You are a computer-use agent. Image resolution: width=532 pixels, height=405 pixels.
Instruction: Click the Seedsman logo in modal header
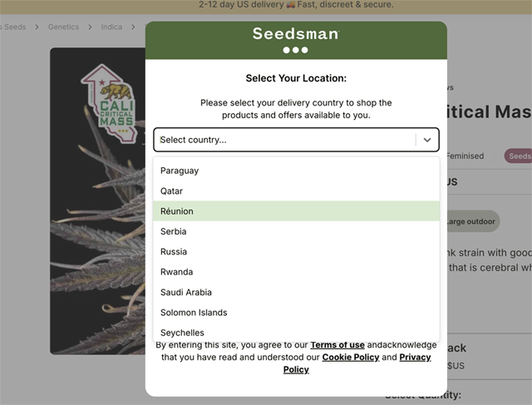click(x=296, y=33)
